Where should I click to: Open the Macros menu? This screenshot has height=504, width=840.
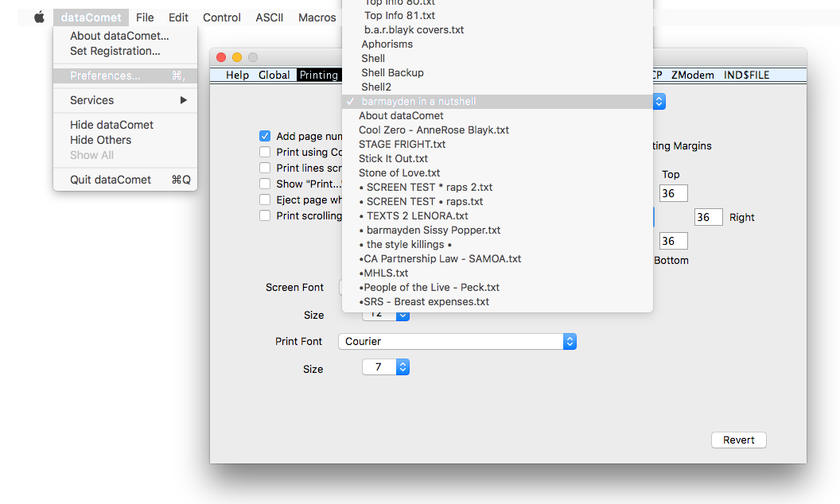coord(317,17)
